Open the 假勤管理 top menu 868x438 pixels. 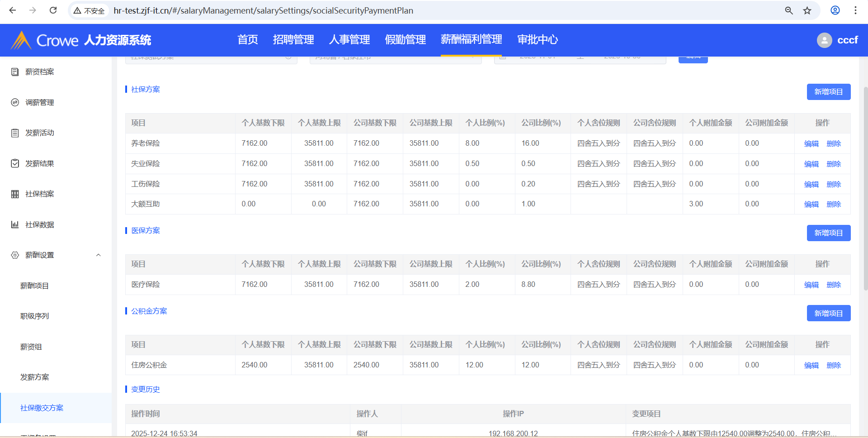tap(405, 40)
